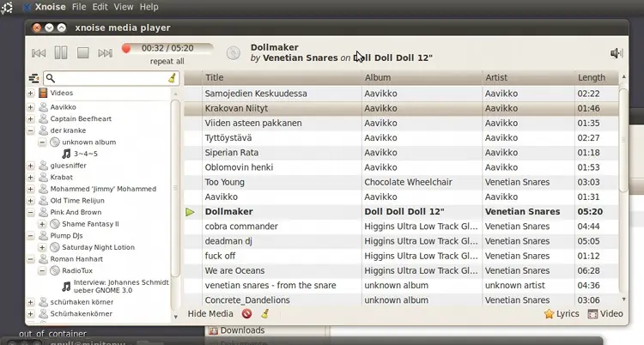Collapse the Plump DJs artist node
This screenshot has height=345, width=644.
coord(30,236)
